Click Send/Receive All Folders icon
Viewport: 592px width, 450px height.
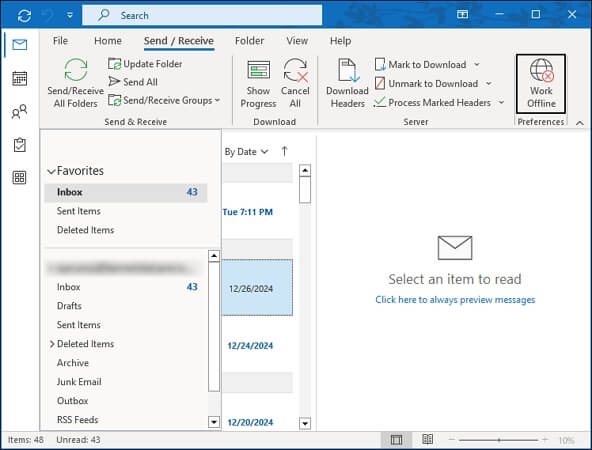click(76, 70)
